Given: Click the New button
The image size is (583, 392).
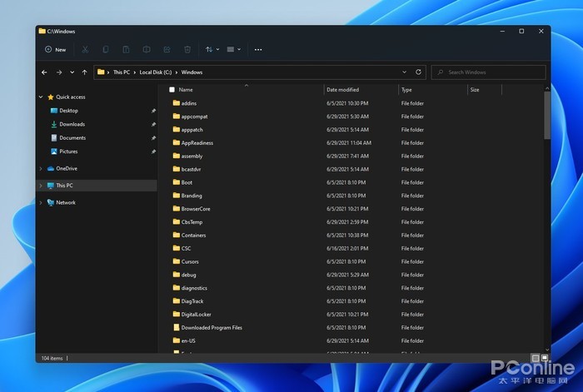Looking at the screenshot, I should pos(55,50).
